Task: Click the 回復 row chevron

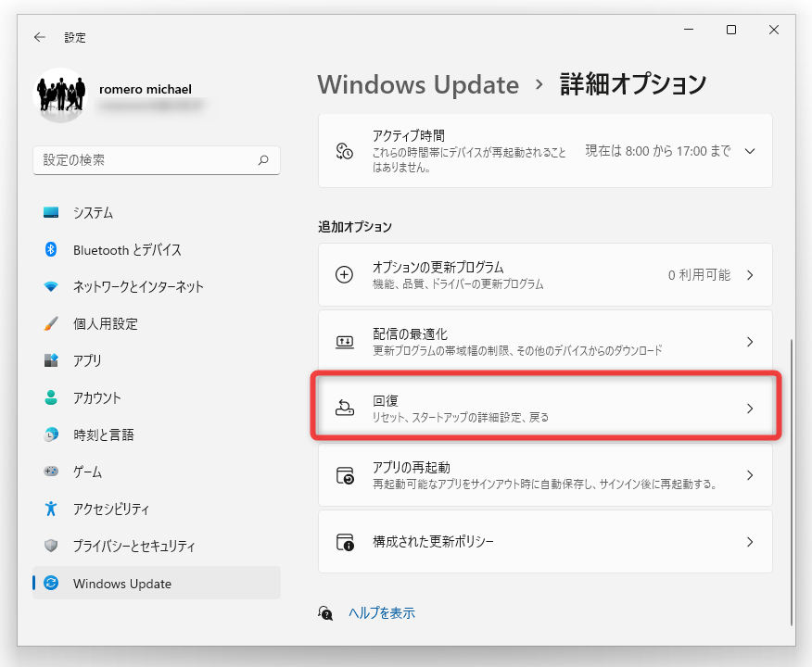Action: point(750,409)
